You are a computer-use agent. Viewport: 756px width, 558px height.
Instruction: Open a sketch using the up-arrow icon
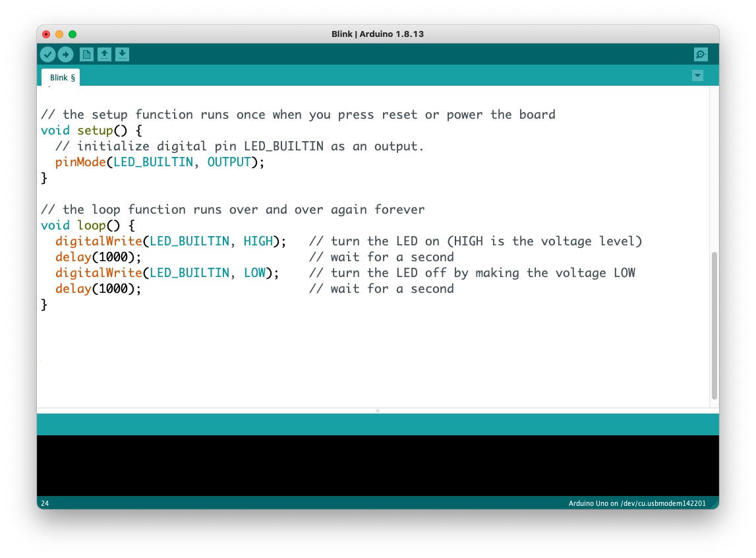point(104,55)
